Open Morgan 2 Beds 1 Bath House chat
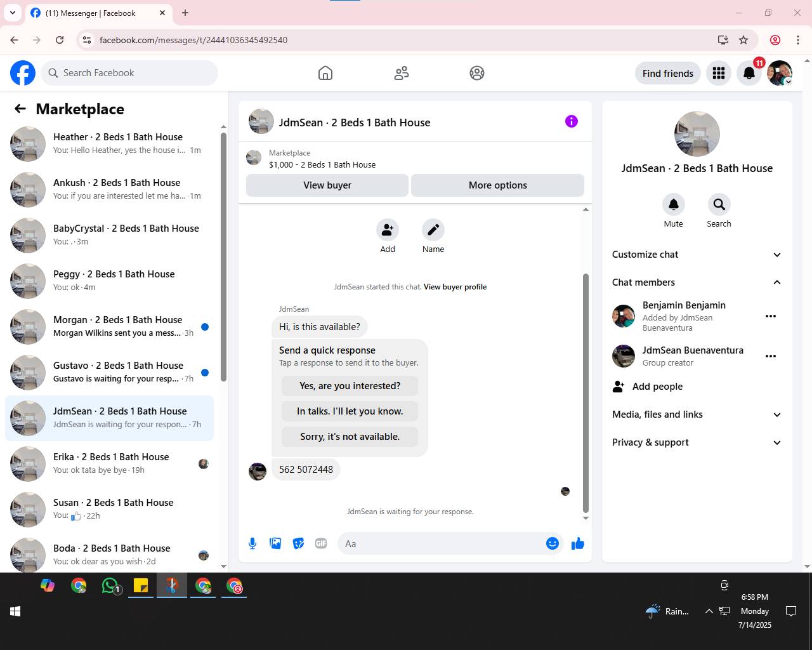This screenshot has height=650, width=812. coord(109,327)
